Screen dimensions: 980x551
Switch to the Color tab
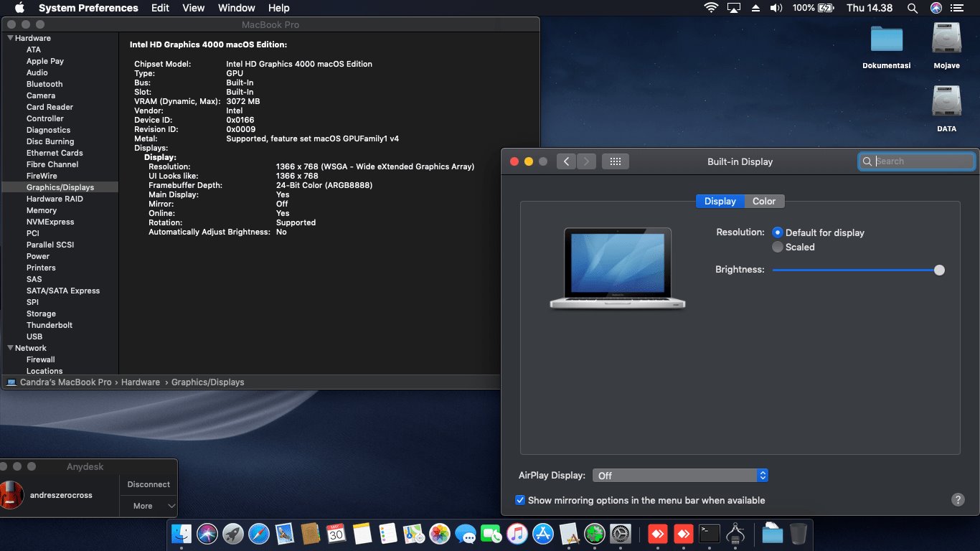763,202
